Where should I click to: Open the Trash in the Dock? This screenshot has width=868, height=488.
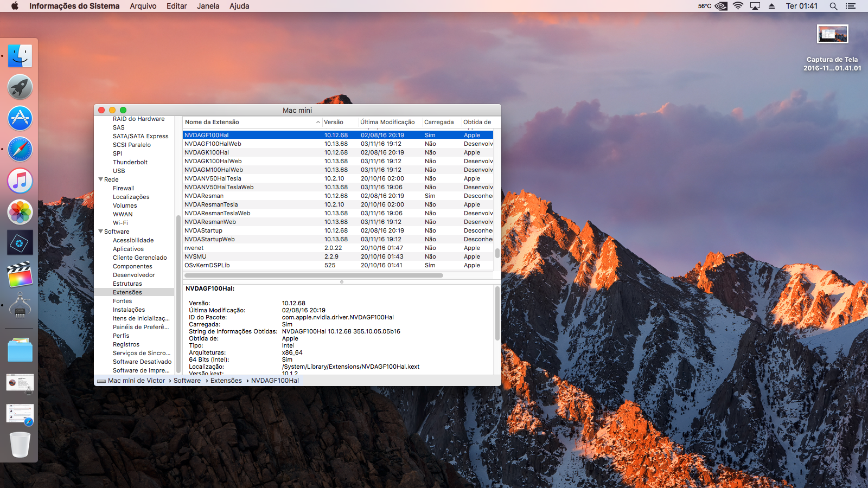click(20, 445)
